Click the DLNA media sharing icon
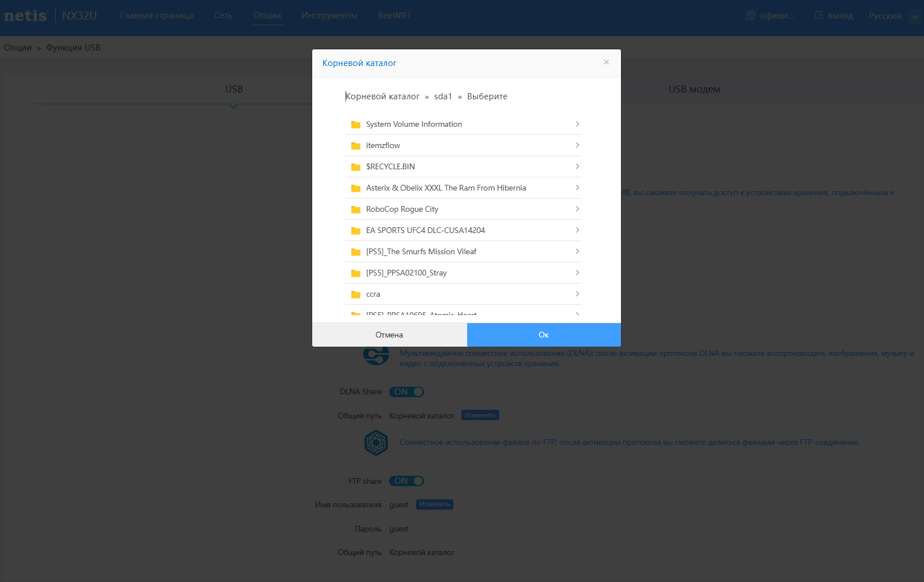924x582 pixels. pos(376,355)
